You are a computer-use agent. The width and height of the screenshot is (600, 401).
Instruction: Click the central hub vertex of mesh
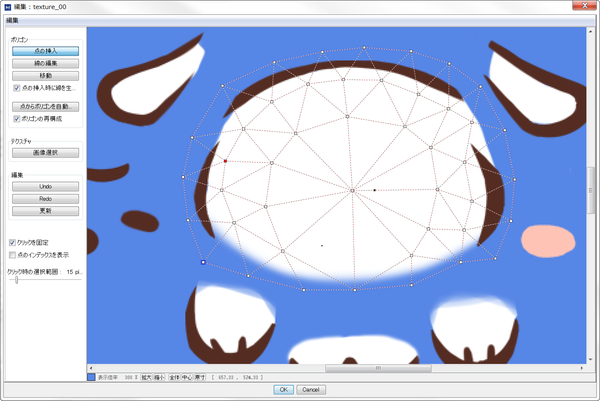click(x=352, y=190)
